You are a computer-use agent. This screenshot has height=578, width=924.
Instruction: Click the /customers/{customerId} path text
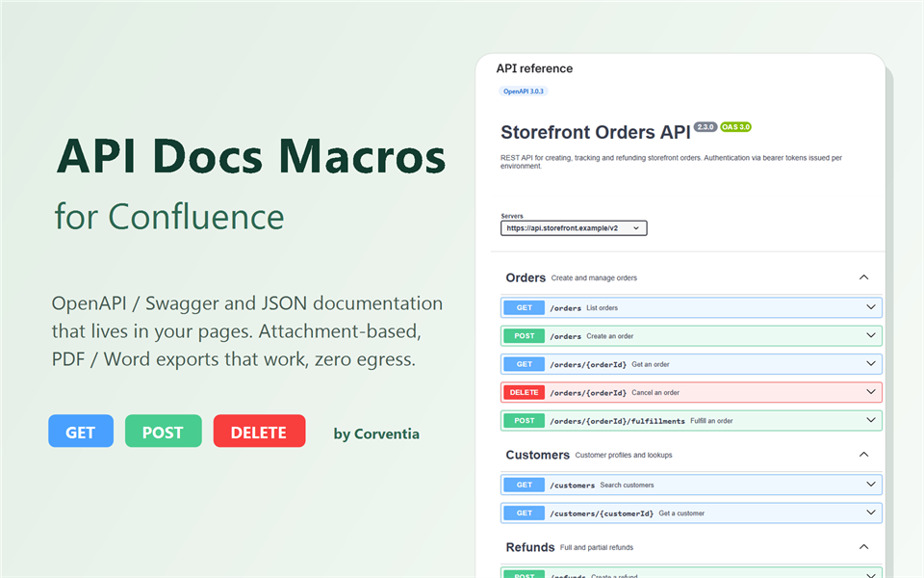coord(602,513)
